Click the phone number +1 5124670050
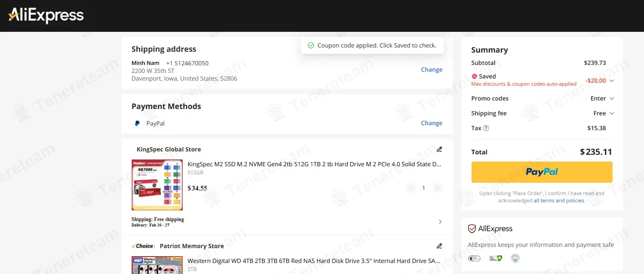 tap(187, 63)
